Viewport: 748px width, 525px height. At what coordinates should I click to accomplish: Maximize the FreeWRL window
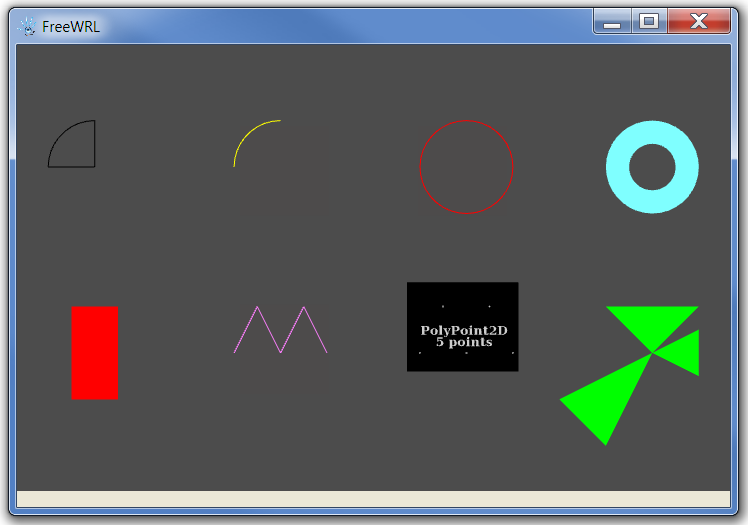tap(649, 21)
